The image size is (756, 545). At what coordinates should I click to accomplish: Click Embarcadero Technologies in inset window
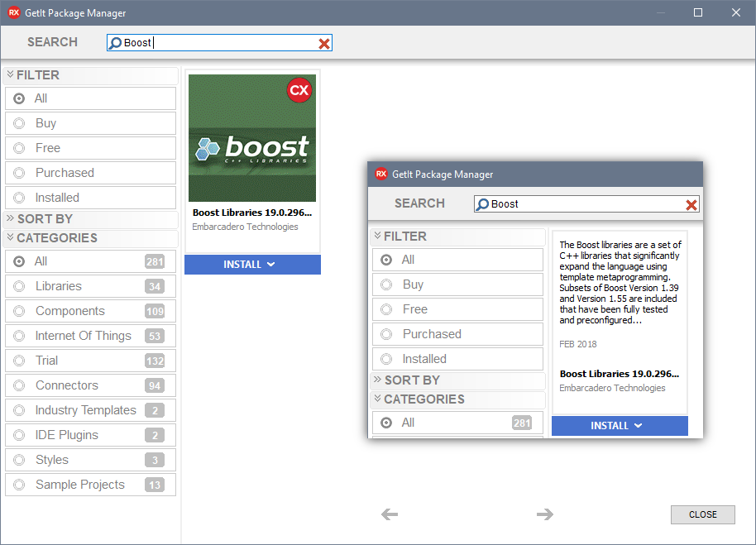[x=612, y=388]
